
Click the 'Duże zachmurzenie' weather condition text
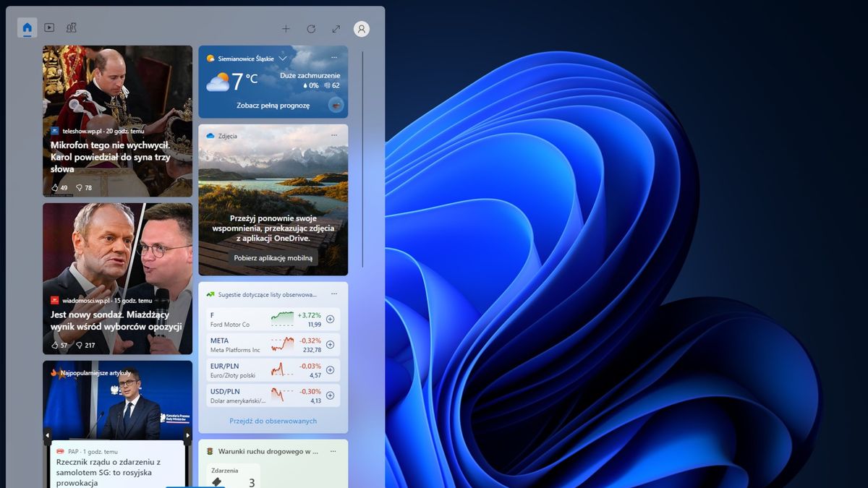click(x=310, y=74)
